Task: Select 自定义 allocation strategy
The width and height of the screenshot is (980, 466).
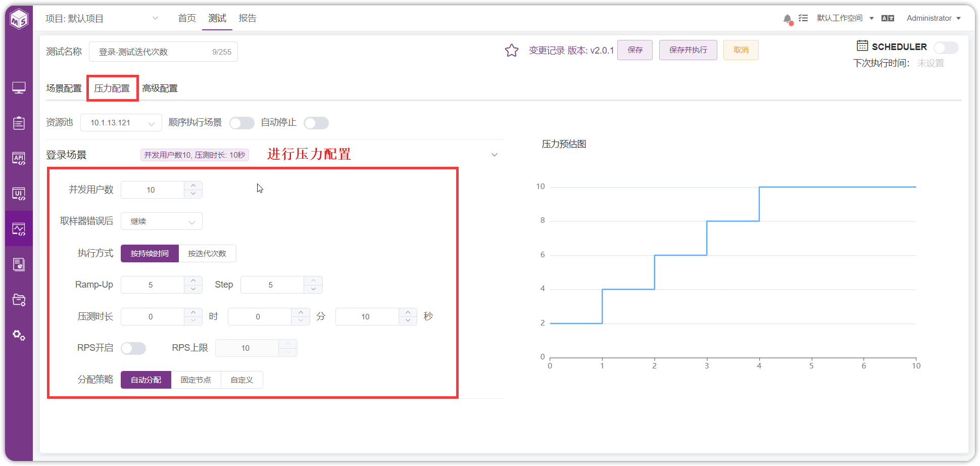Action: coord(242,380)
